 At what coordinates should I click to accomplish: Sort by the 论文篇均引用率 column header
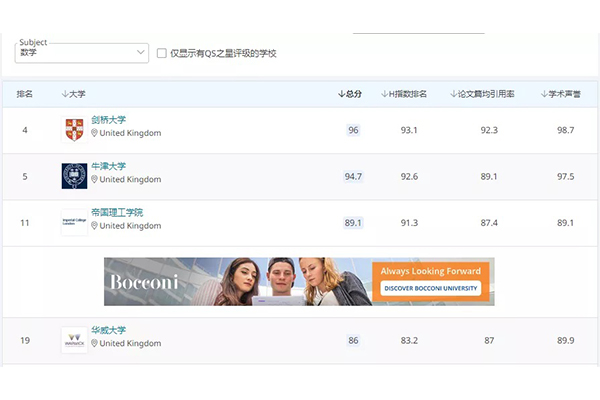tap(482, 94)
